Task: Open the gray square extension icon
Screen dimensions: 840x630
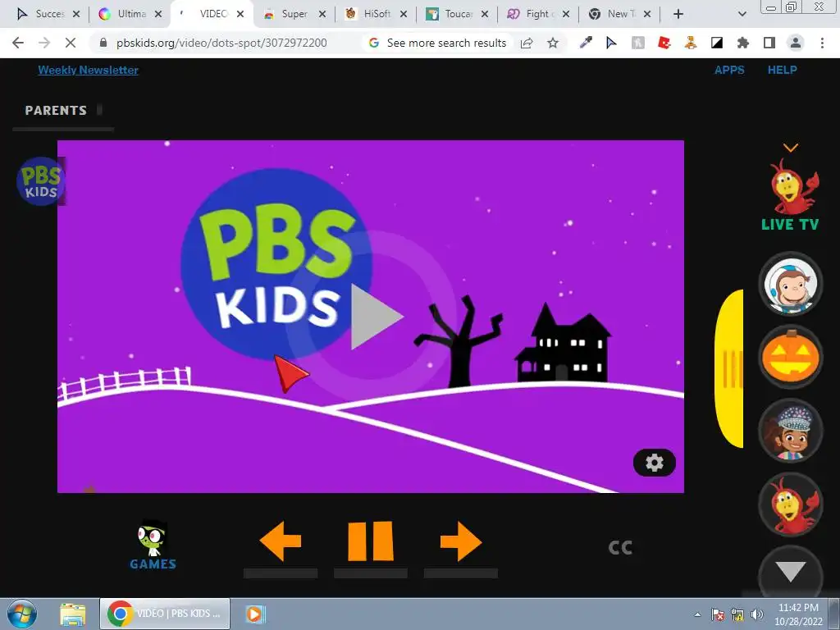Action: [x=637, y=43]
